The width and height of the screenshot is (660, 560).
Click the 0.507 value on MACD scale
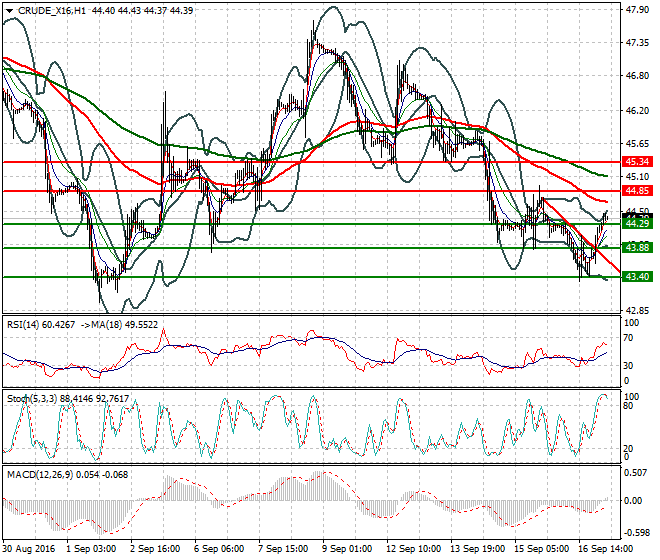636,472
